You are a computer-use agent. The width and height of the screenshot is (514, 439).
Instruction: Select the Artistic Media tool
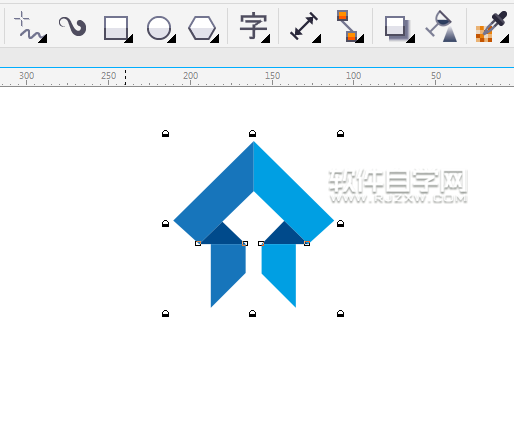click(72, 27)
